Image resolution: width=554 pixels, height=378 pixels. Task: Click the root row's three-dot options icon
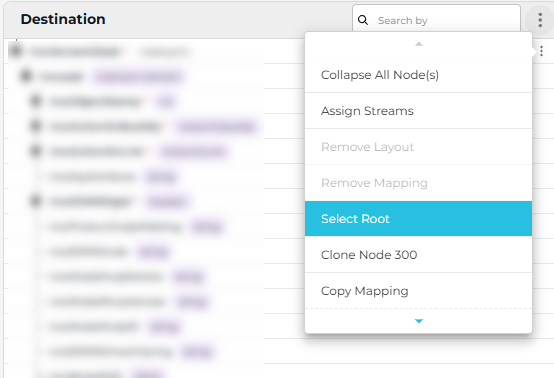[541, 52]
